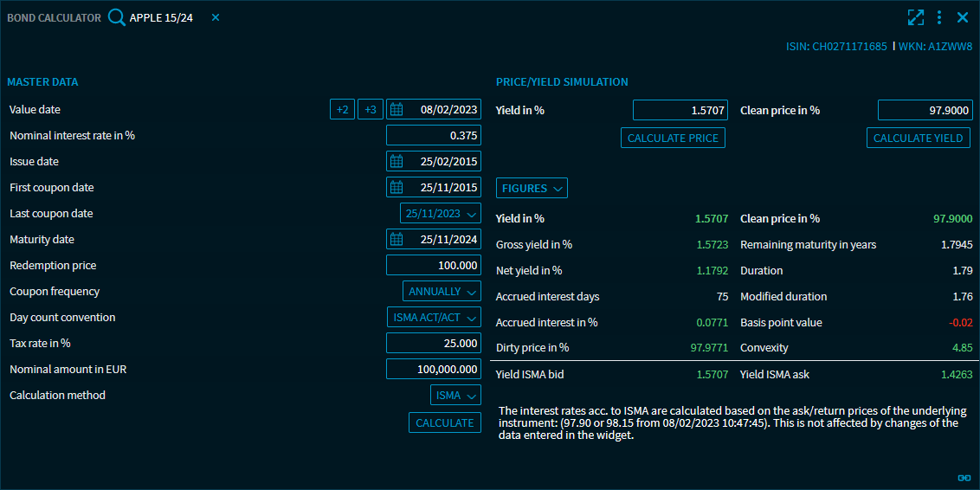980x490 pixels.
Task: Click the search magnifier icon
Action: (117, 17)
